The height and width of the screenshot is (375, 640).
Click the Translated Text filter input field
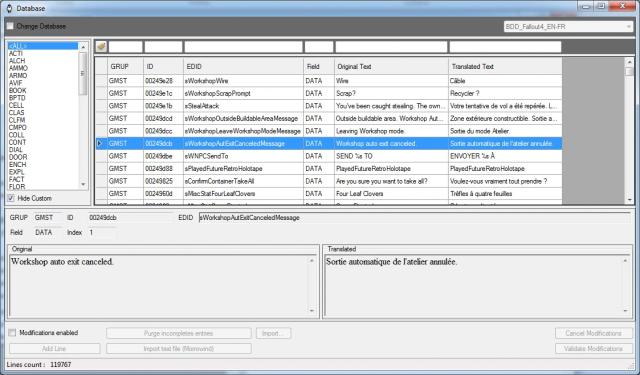point(505,47)
